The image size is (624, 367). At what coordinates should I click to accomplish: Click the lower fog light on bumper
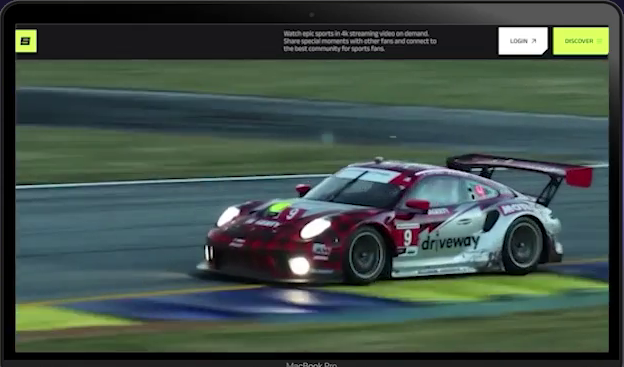click(299, 265)
